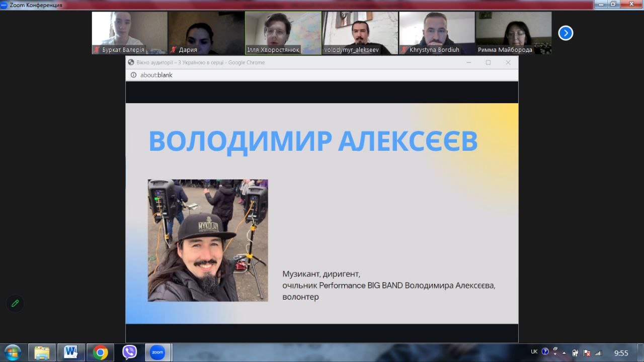Click muted microphone icon on Буркат Валерія
The image size is (644, 362).
(97, 50)
